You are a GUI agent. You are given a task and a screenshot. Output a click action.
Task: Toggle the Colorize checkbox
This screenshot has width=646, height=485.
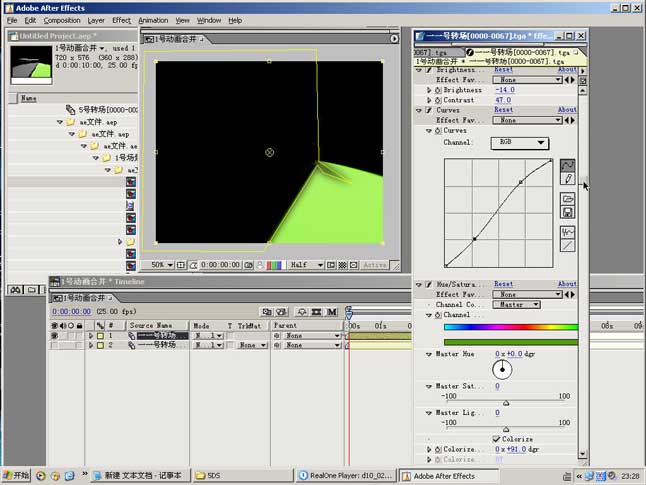point(496,439)
